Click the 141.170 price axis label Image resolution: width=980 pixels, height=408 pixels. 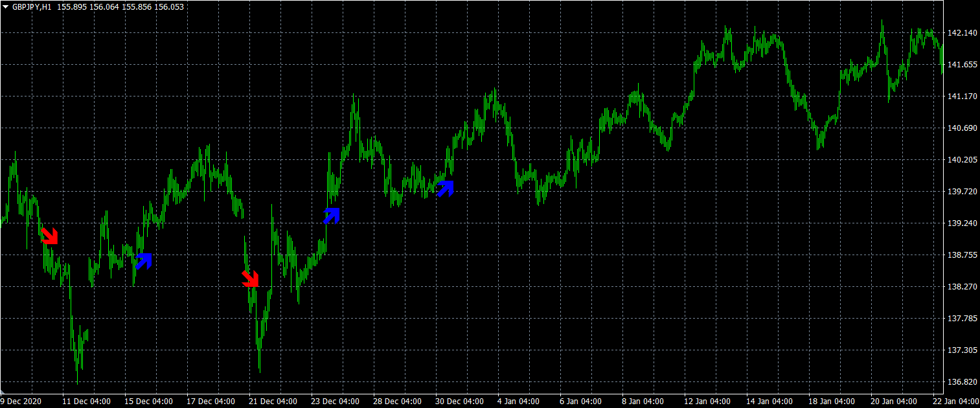962,96
